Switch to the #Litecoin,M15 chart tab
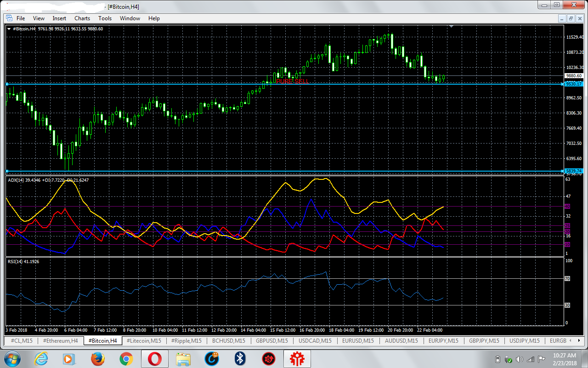This screenshot has width=588, height=368. (143, 341)
